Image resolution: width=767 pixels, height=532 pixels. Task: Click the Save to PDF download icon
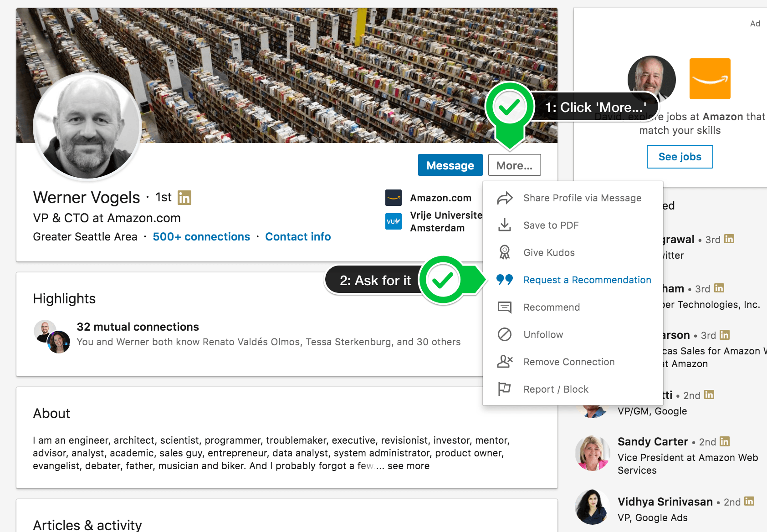(x=505, y=225)
